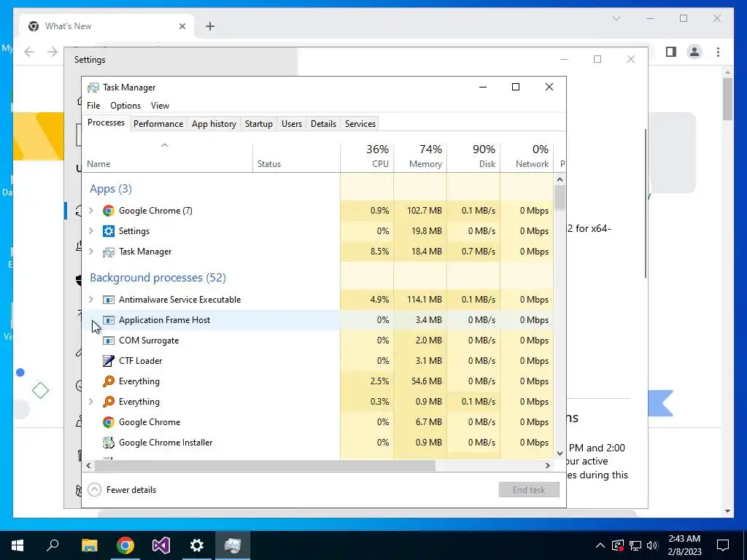The height and width of the screenshot is (560, 747).
Task: Switch to the Details tab
Action: click(x=323, y=124)
